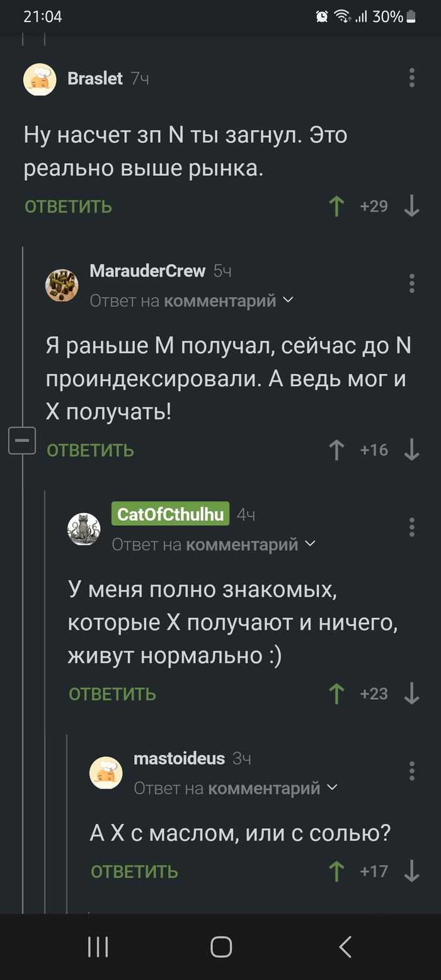Upvote MarauderCrew's comment

(337, 450)
